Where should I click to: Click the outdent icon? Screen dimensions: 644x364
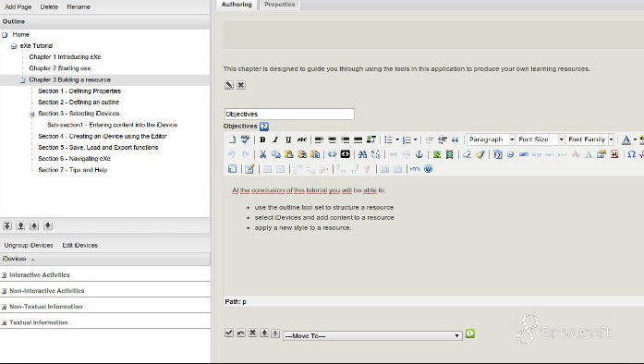click(430, 140)
